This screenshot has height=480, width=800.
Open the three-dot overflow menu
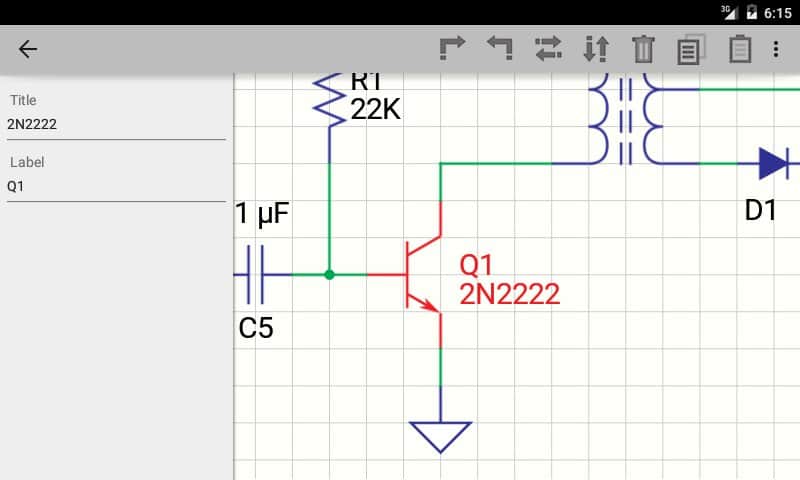[x=776, y=48]
